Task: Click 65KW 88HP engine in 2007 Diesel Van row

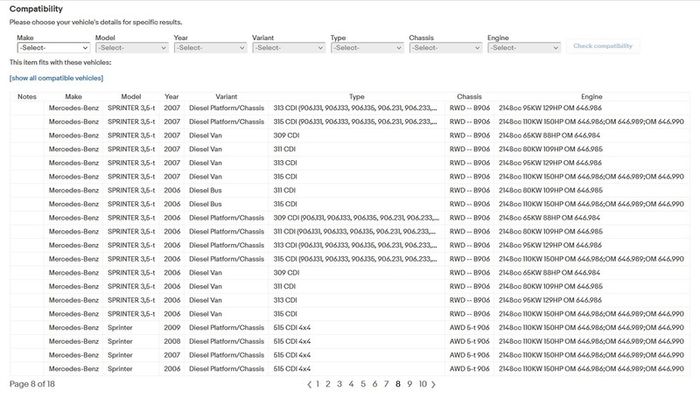Action: point(549,135)
